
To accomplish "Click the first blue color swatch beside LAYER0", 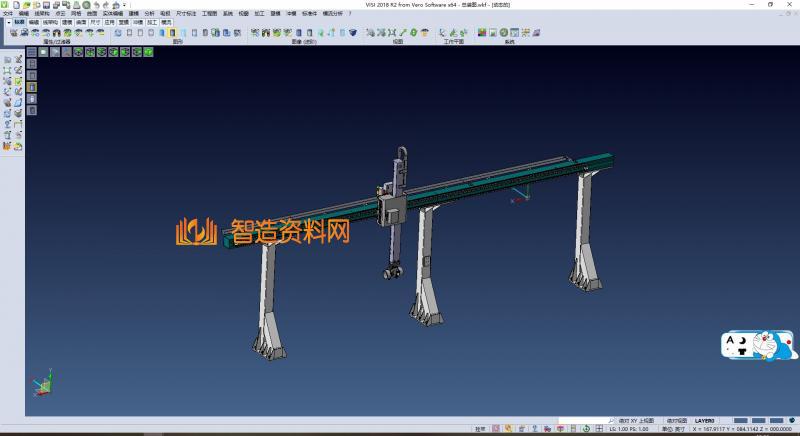I will click(737, 421).
